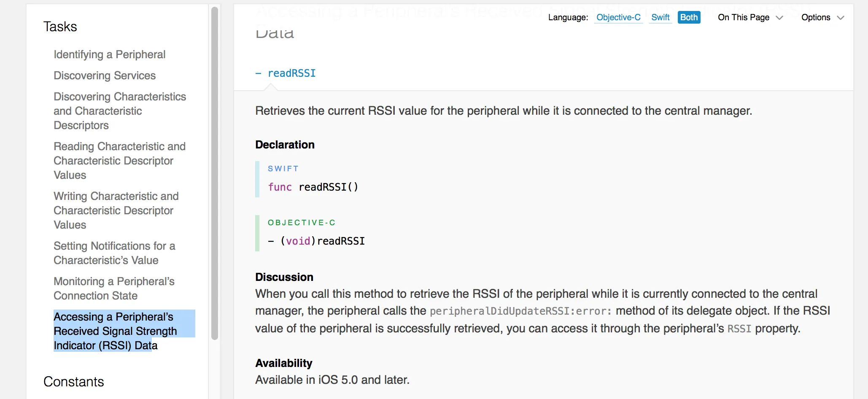
Task: Click the Constants sidebar heading
Action: (x=74, y=382)
